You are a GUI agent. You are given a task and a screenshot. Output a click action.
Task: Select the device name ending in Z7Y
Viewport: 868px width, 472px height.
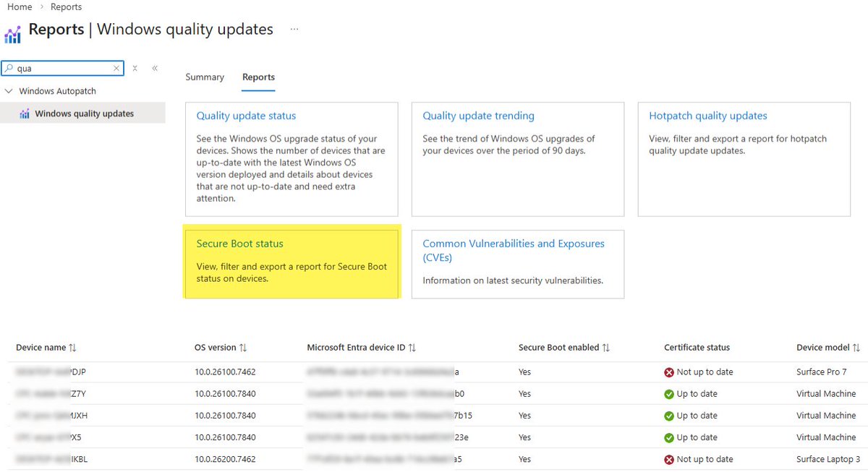pos(51,394)
